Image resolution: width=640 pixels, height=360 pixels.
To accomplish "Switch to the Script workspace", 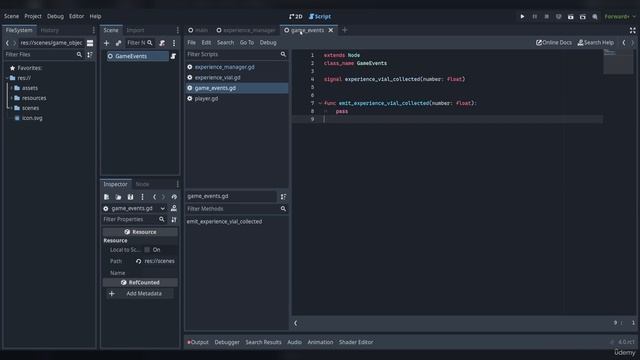I will 320,16.
